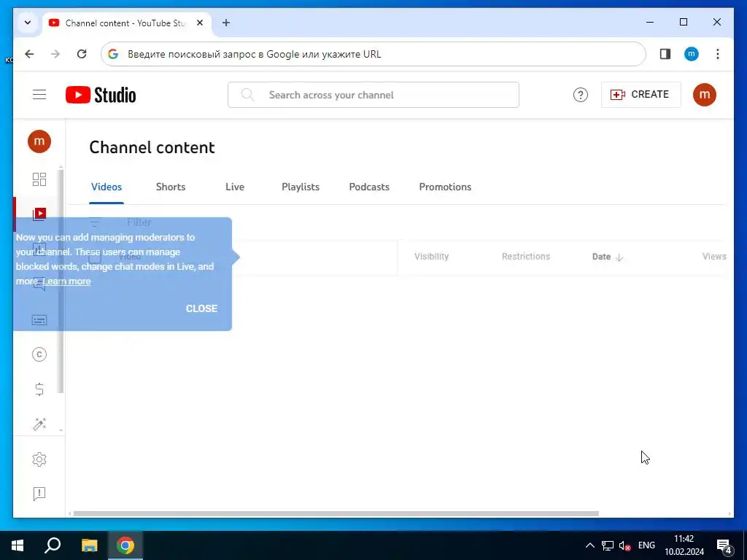747x560 pixels.
Task: Switch to the Podcasts tab
Action: point(369,187)
